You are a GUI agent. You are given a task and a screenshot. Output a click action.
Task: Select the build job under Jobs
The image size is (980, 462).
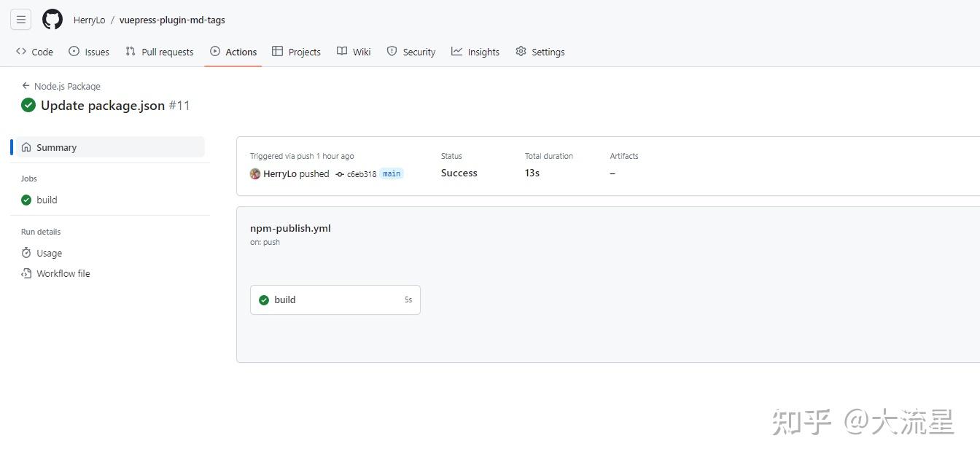pos(47,200)
